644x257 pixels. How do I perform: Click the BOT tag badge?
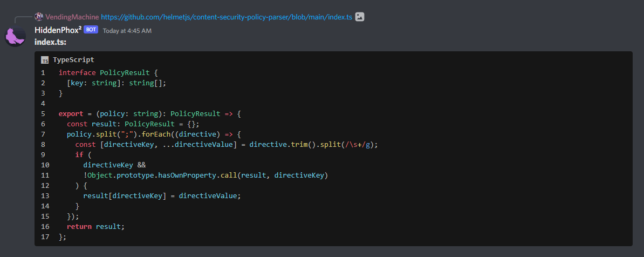tap(91, 30)
